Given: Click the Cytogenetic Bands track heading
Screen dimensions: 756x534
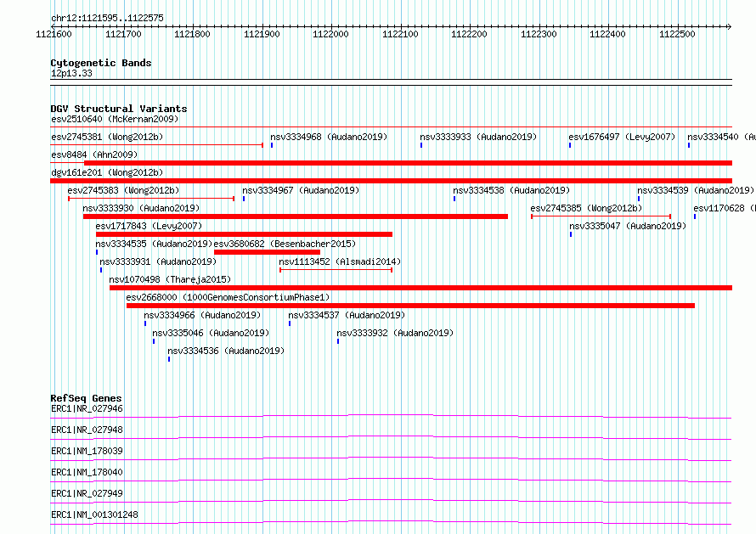Looking at the screenshot, I should tap(101, 63).
